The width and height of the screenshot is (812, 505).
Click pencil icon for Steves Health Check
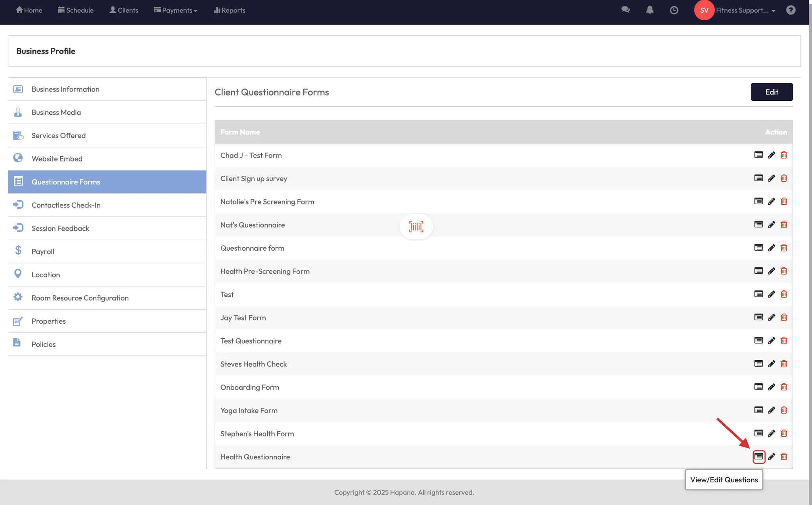coord(771,364)
